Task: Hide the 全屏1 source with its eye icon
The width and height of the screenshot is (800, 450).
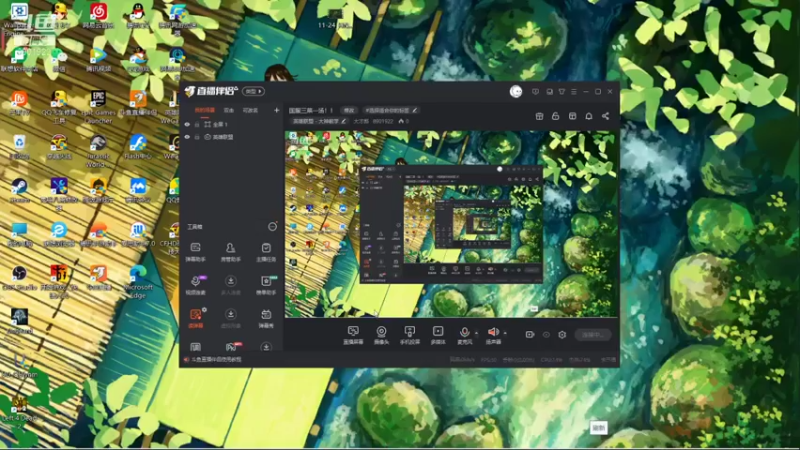Action: pos(187,124)
